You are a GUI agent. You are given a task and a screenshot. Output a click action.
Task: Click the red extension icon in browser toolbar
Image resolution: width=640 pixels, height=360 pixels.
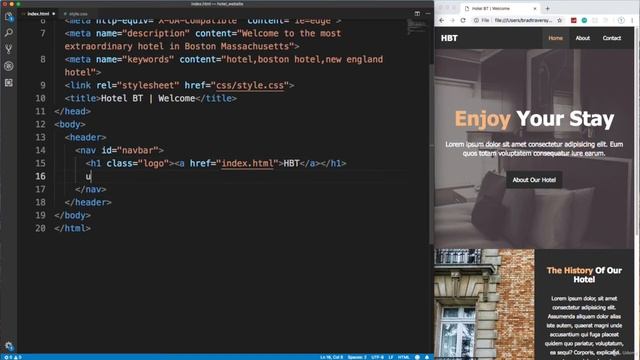[573, 20]
